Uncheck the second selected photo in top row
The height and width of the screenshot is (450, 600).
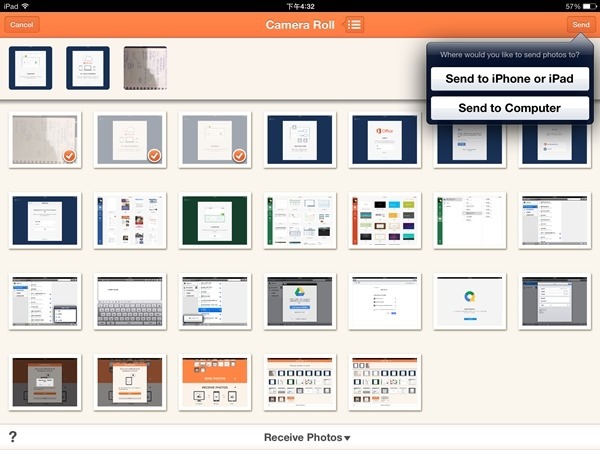(128, 139)
